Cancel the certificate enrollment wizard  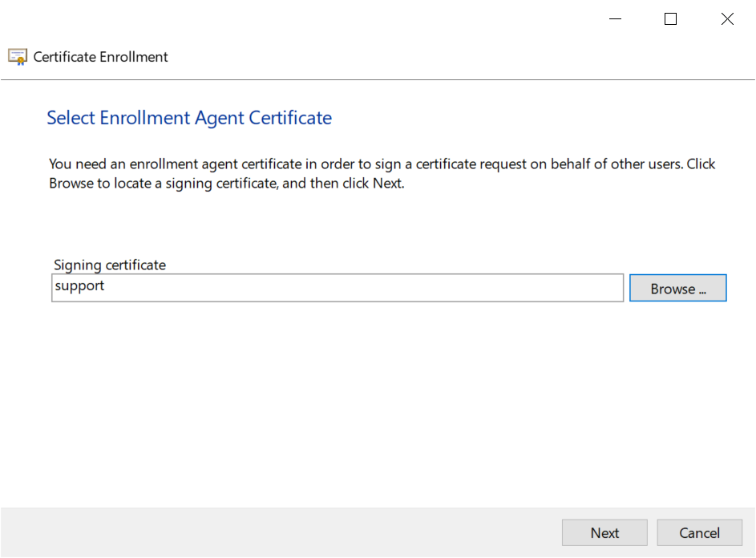pos(699,533)
